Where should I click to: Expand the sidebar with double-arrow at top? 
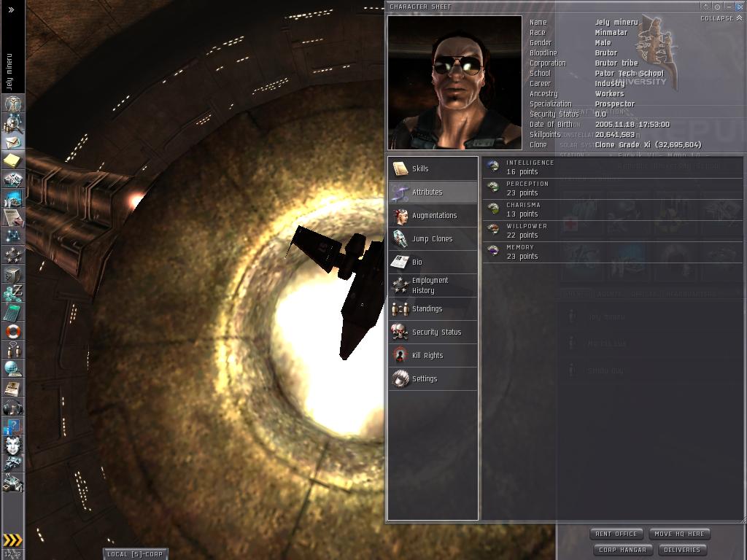(12, 9)
